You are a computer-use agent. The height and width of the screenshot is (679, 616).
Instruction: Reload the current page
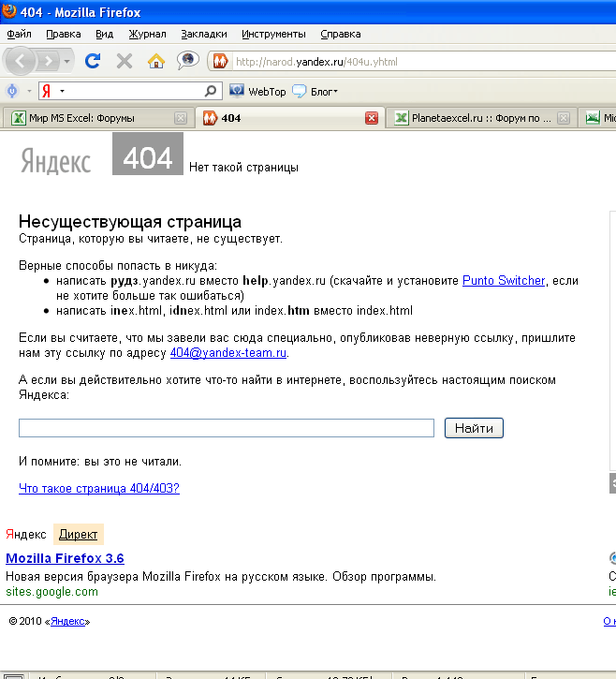(93, 61)
